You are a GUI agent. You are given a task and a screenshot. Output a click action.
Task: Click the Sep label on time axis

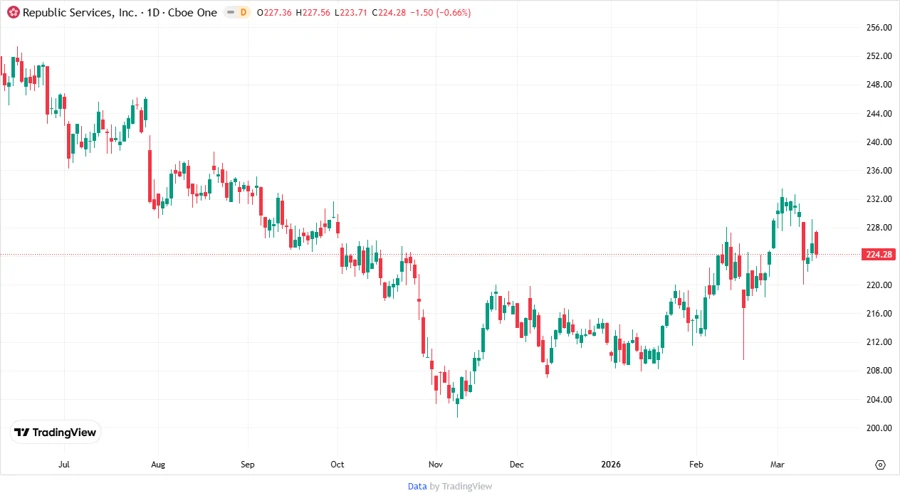(x=247, y=464)
